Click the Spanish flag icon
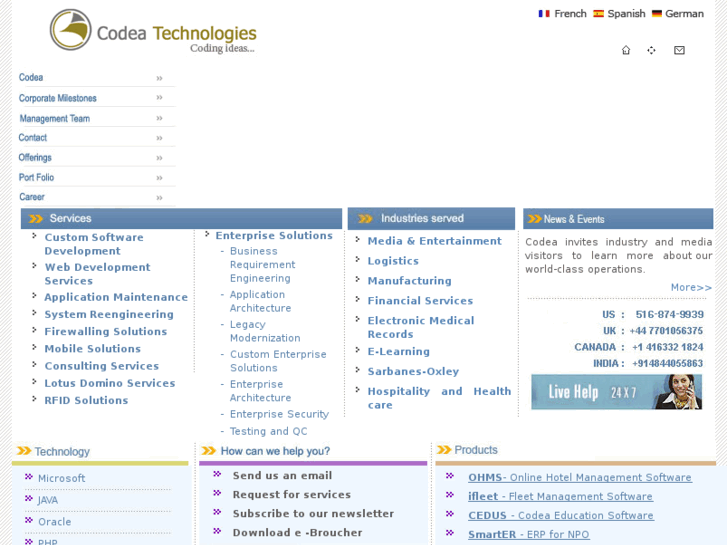The height and width of the screenshot is (545, 727). click(599, 13)
